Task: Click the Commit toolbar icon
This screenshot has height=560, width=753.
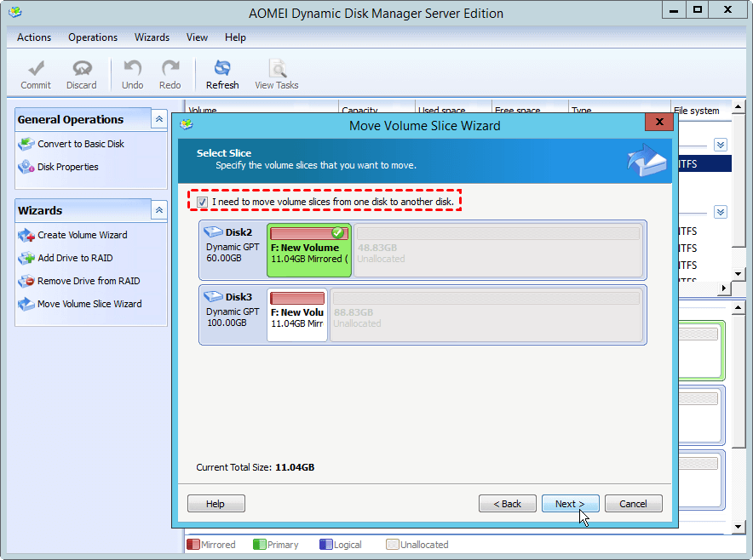Action: click(36, 69)
